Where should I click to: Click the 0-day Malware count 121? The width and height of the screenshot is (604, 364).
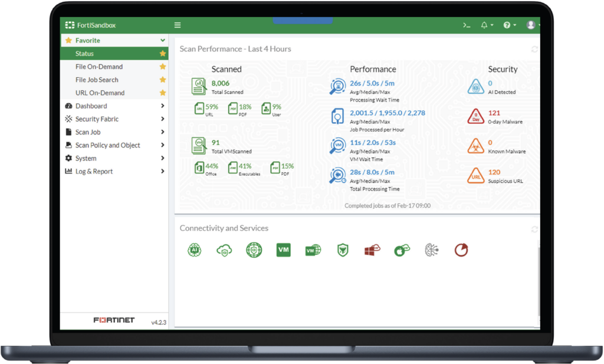[494, 113]
